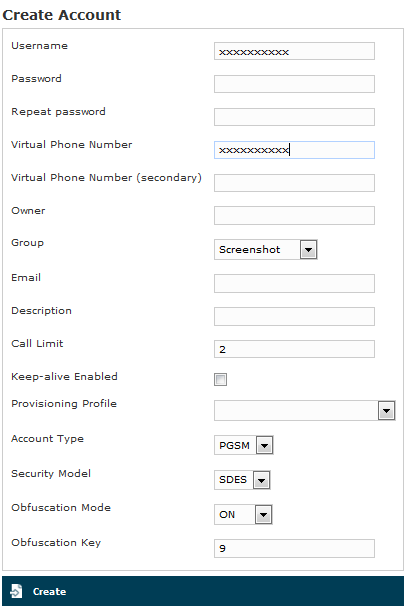
Task: Click the Virtual Phone Number field
Action: [294, 150]
